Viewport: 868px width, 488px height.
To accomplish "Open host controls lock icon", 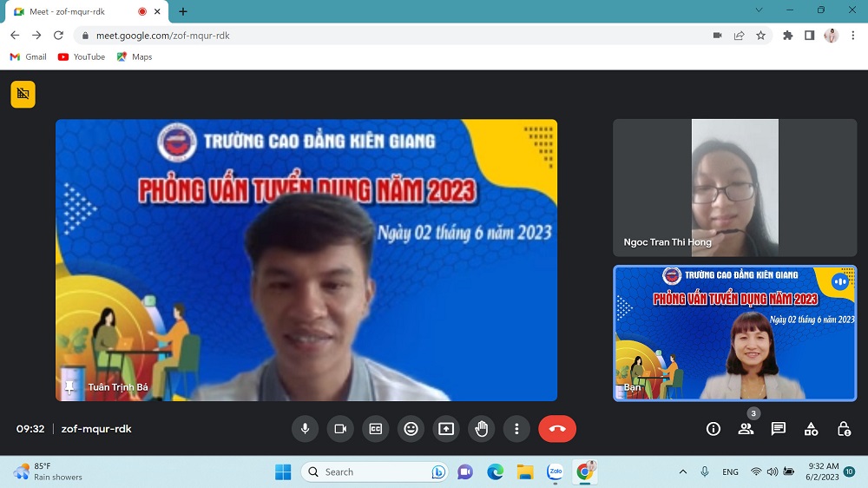I will (844, 428).
